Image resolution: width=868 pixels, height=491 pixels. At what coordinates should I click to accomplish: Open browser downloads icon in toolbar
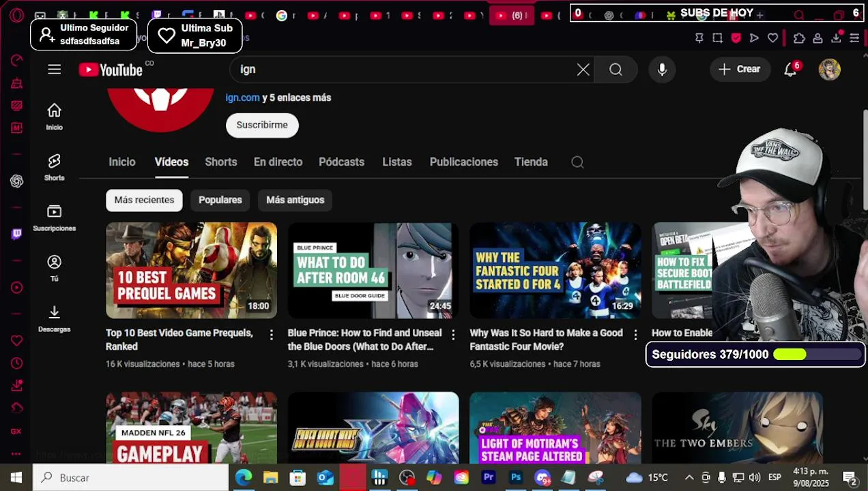(x=836, y=38)
